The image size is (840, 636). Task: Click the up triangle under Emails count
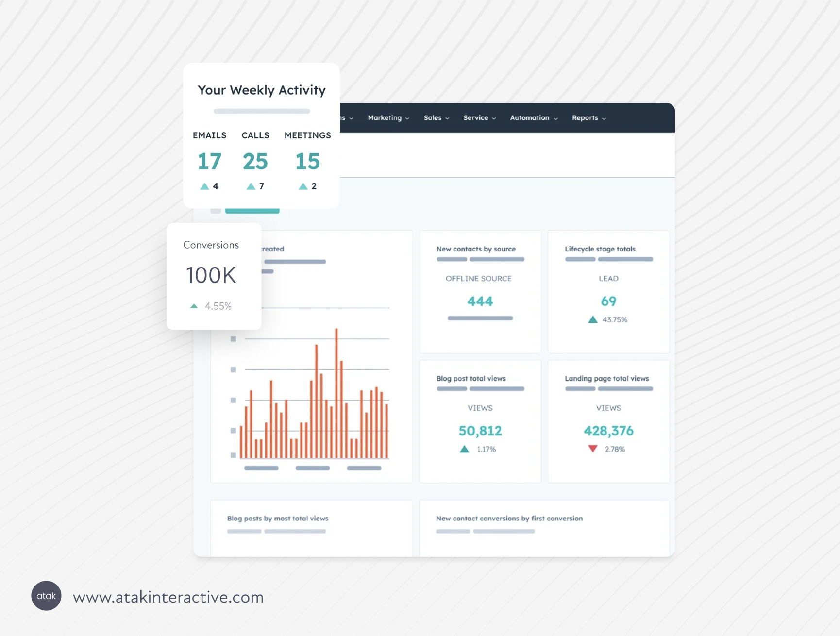[x=204, y=186]
